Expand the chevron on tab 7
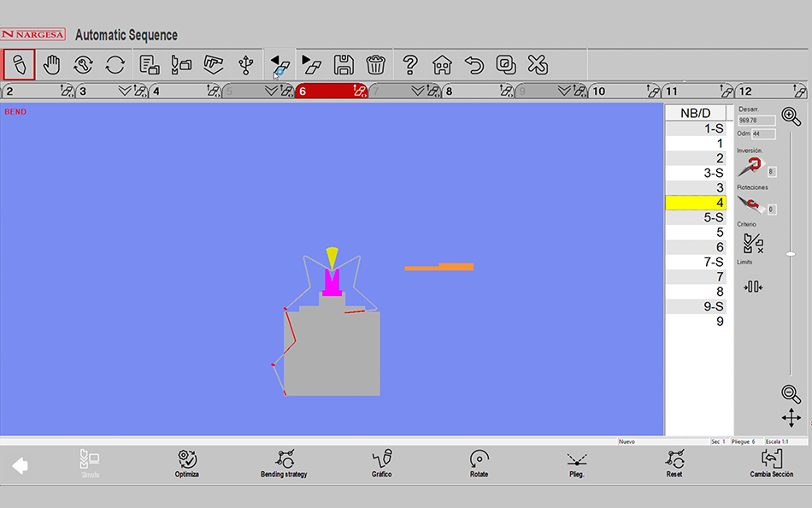The height and width of the screenshot is (508, 812). [417, 91]
